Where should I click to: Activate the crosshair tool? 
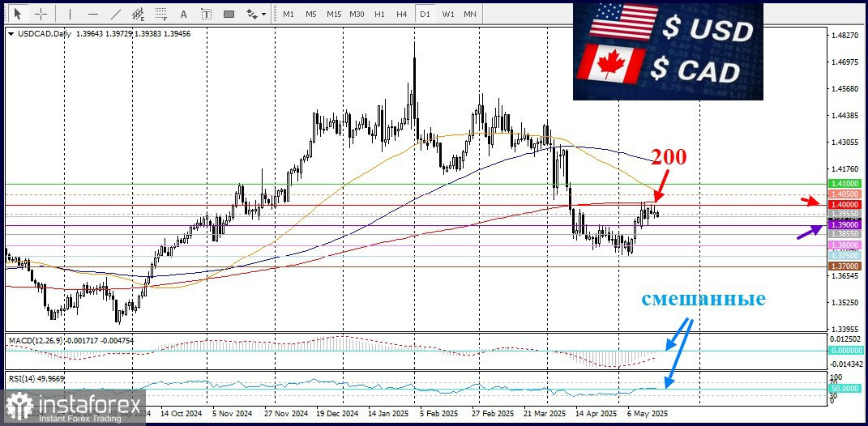[41, 13]
